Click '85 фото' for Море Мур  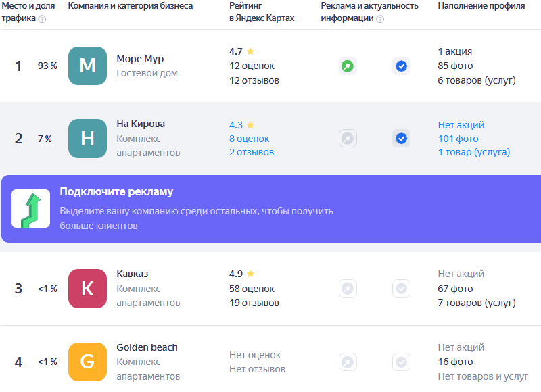click(x=455, y=66)
